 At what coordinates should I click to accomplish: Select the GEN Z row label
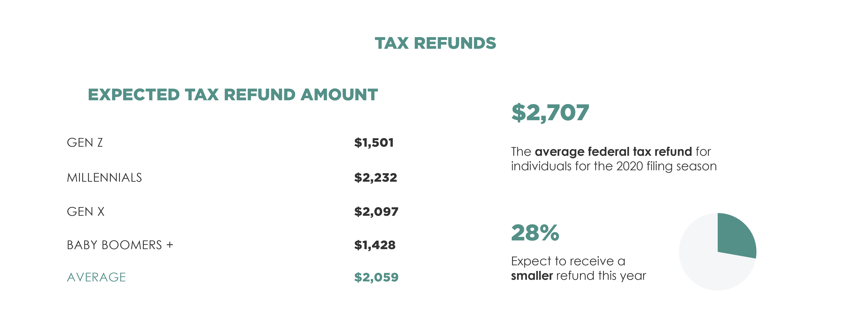pyautogui.click(x=85, y=143)
